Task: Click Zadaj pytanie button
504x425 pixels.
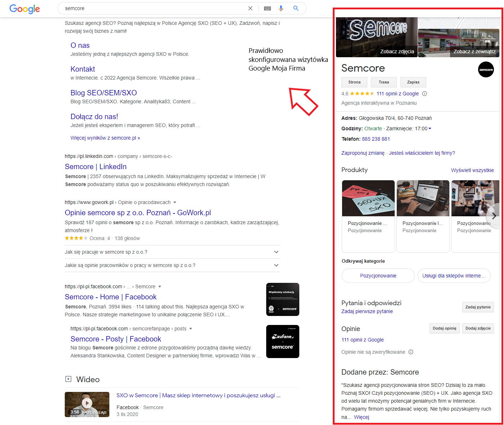Action: click(x=478, y=307)
